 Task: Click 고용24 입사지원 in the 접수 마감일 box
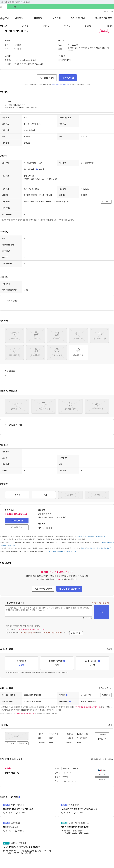tap(17, 521)
